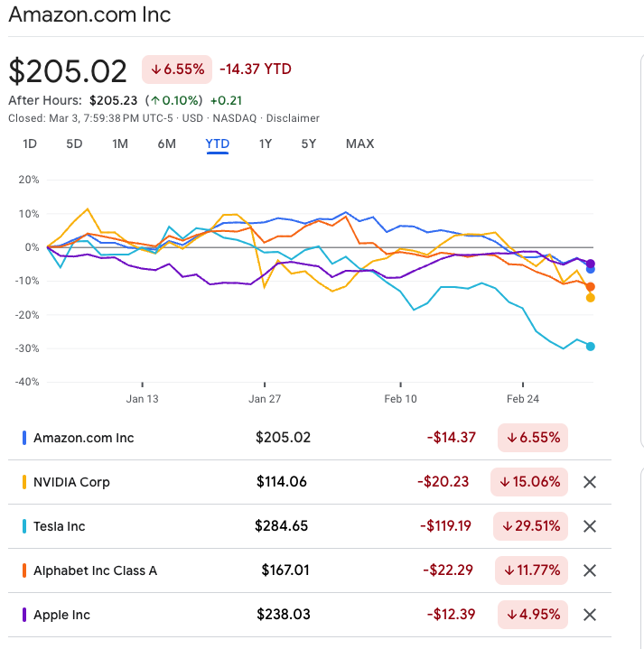Click NVIDIA's yellow endpoint dot on chart
The width and height of the screenshot is (644, 649).
[591, 297]
